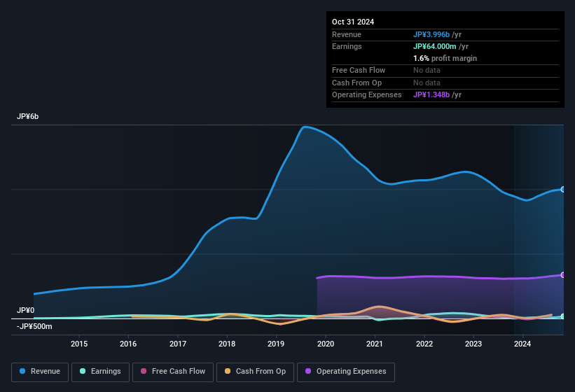Click the JP¥6b y-axis label

tap(28, 116)
